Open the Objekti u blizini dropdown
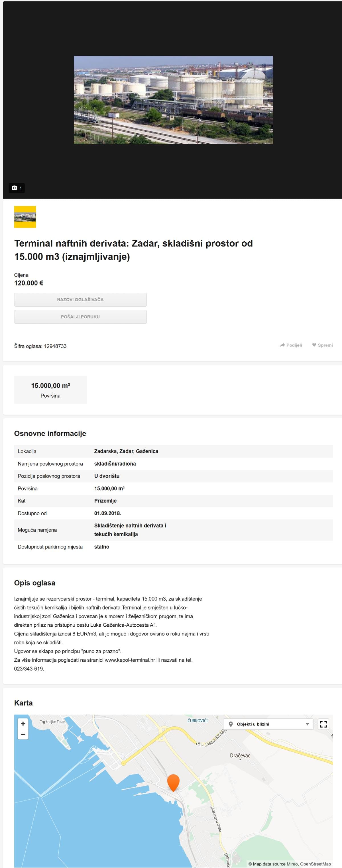 [268, 724]
